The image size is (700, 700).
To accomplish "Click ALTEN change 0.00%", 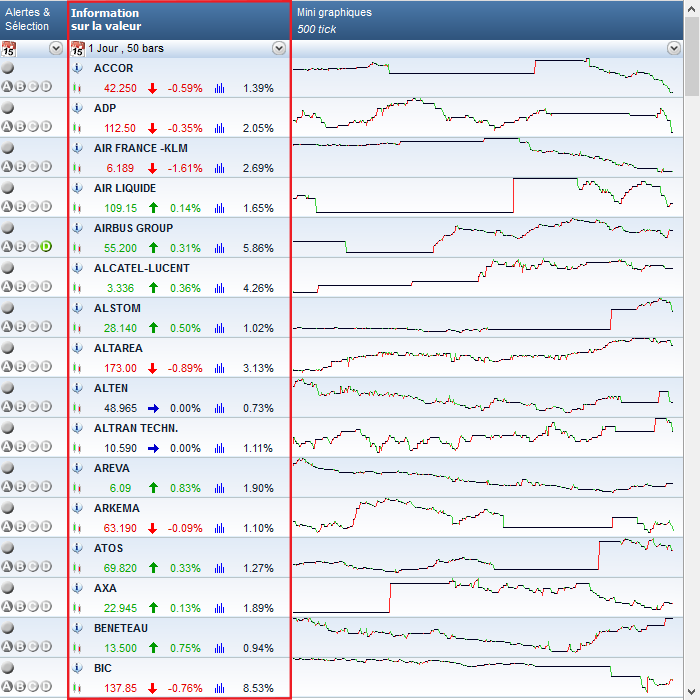I will click(x=185, y=408).
